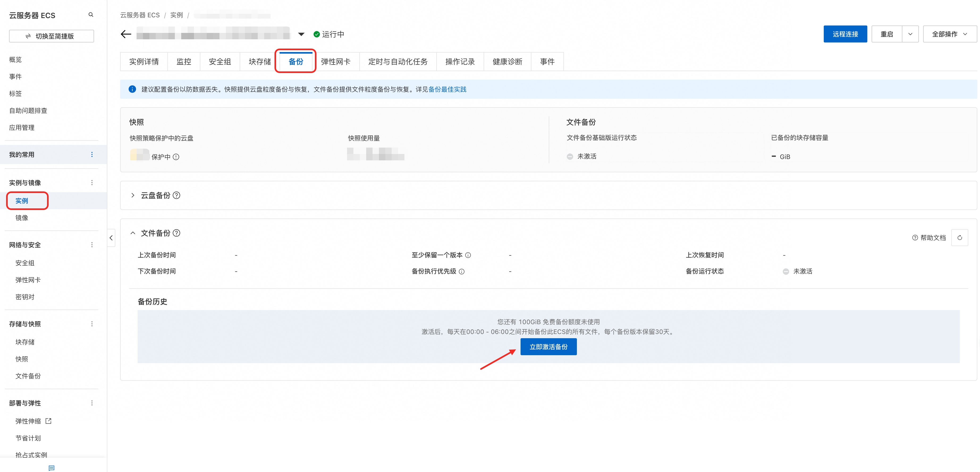Click info icon next to 至少保留一个版本
The width and height of the screenshot is (980, 472).
(468, 255)
